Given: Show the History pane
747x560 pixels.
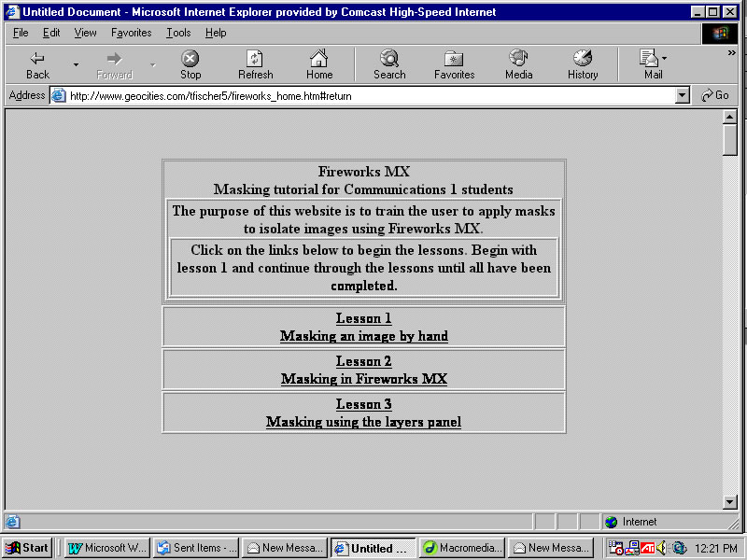Looking at the screenshot, I should click(582, 65).
